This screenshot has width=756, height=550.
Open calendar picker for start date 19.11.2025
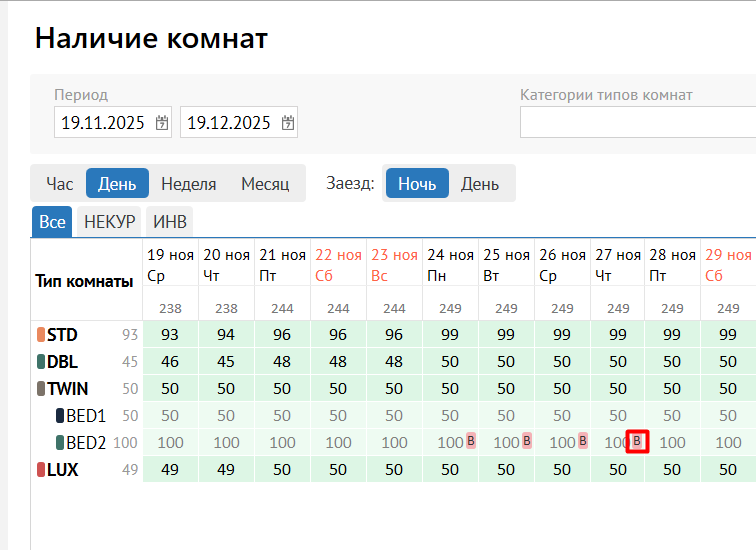(162, 123)
